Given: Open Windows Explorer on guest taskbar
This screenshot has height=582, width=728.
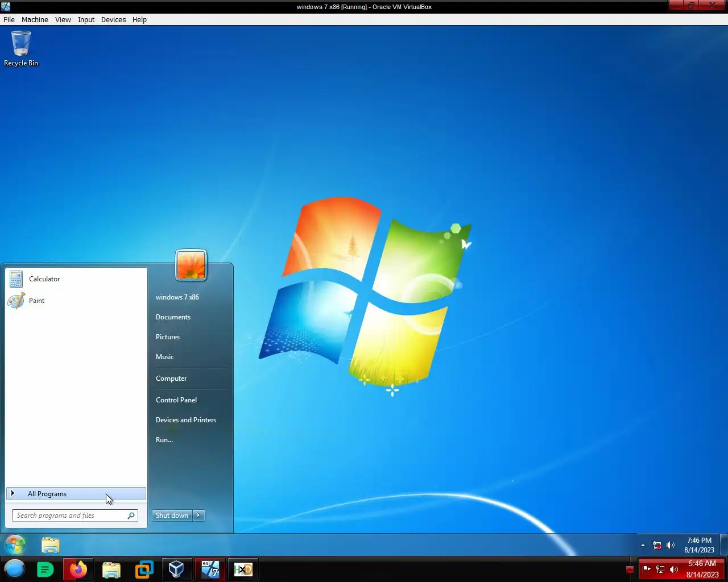Looking at the screenshot, I should click(x=51, y=545).
